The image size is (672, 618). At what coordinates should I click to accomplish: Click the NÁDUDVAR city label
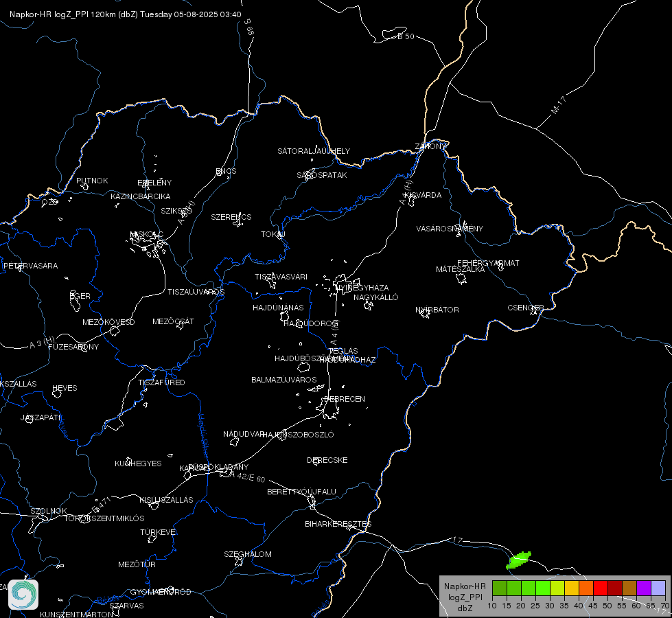(244, 435)
